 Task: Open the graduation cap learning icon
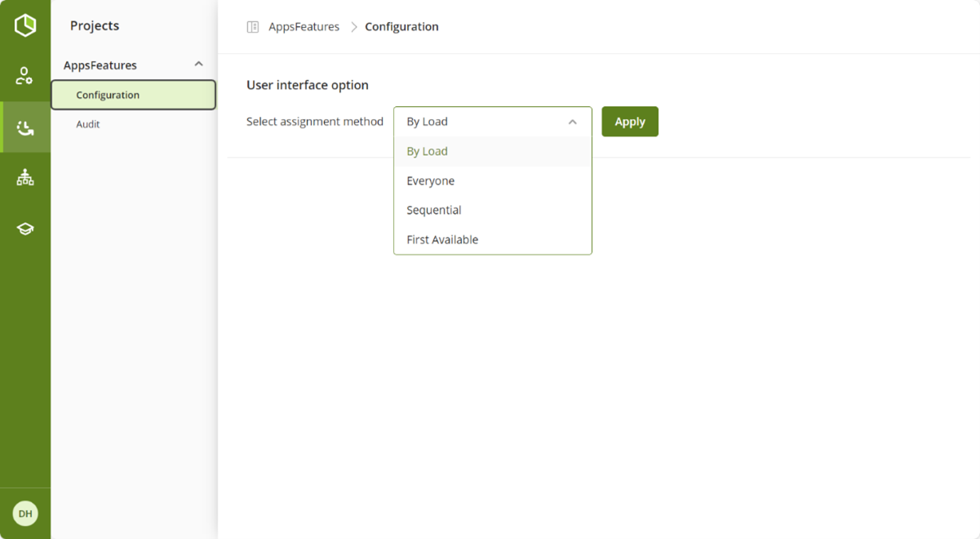(x=25, y=229)
